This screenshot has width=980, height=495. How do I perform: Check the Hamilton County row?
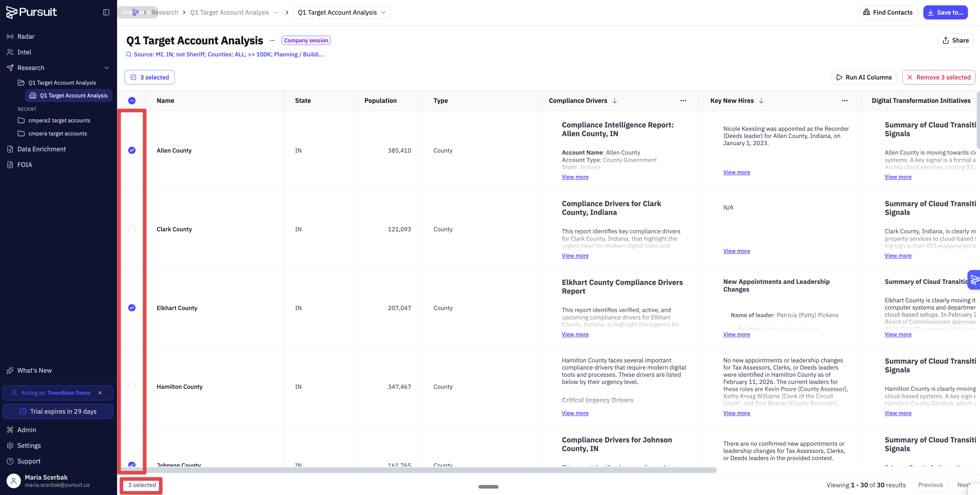click(132, 387)
